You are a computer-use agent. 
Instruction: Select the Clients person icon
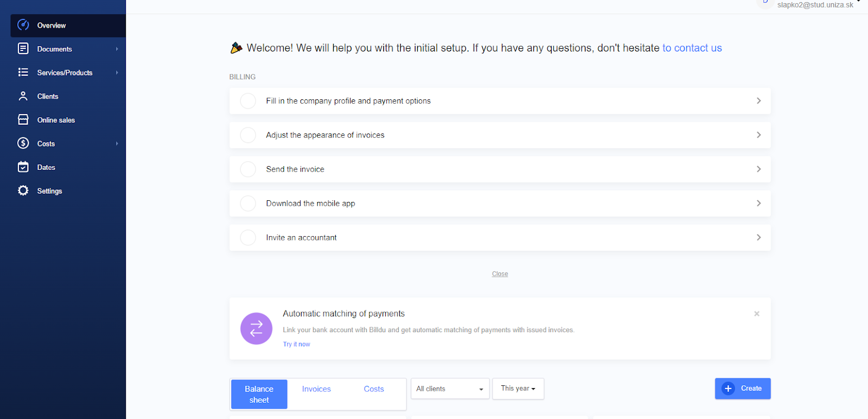[x=23, y=96]
